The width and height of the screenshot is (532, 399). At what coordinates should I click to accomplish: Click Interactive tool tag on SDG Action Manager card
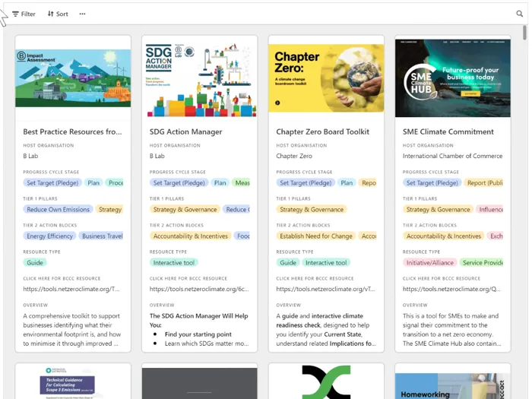(x=174, y=263)
